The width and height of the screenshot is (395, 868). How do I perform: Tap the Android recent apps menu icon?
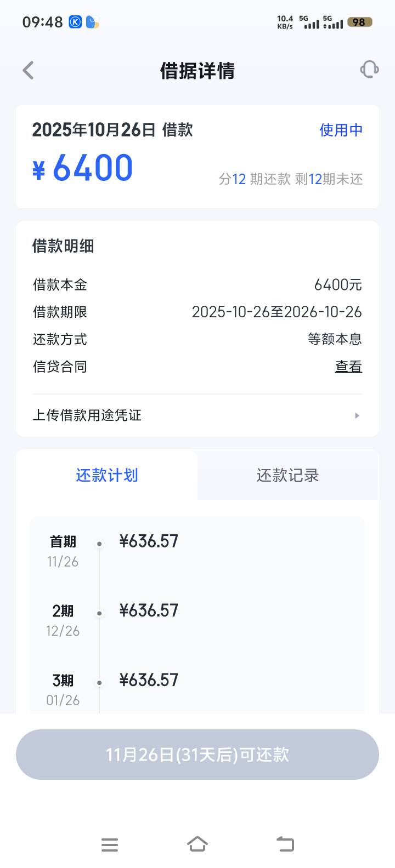click(110, 844)
